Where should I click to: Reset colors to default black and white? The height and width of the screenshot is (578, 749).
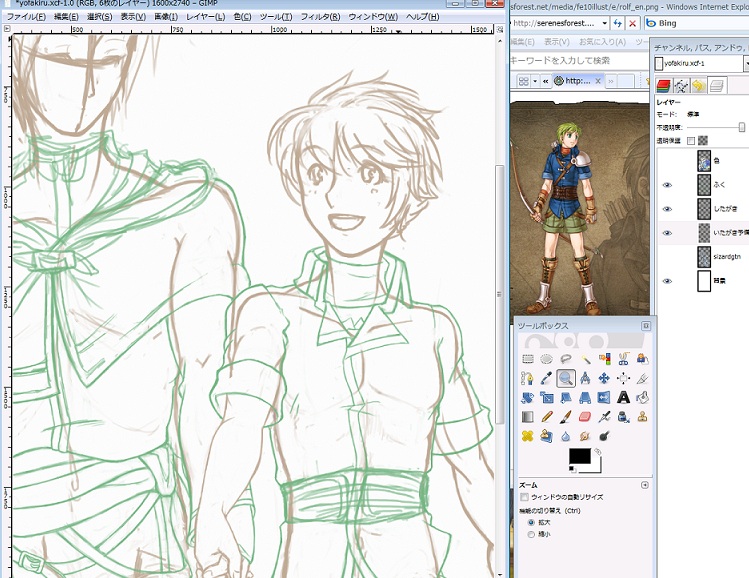tap(572, 470)
